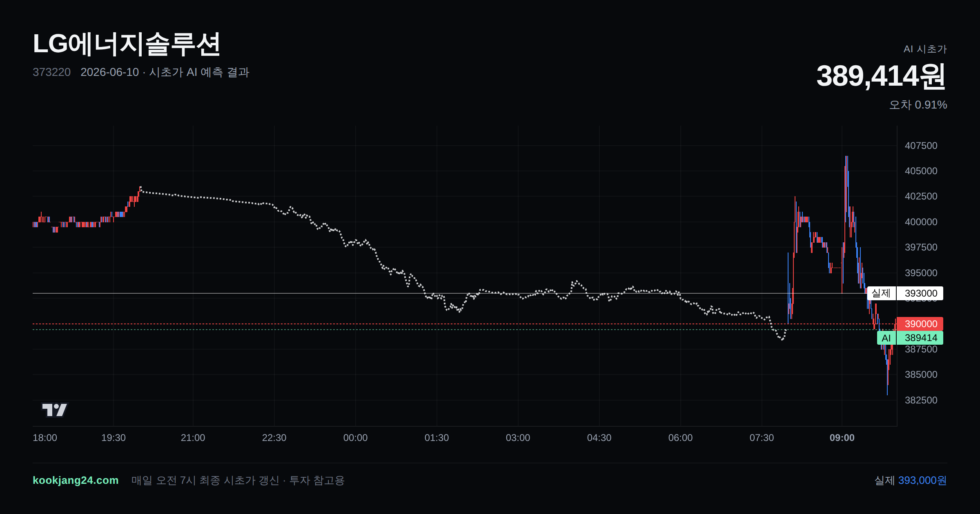Select the large predicted price 389,414원

click(881, 76)
